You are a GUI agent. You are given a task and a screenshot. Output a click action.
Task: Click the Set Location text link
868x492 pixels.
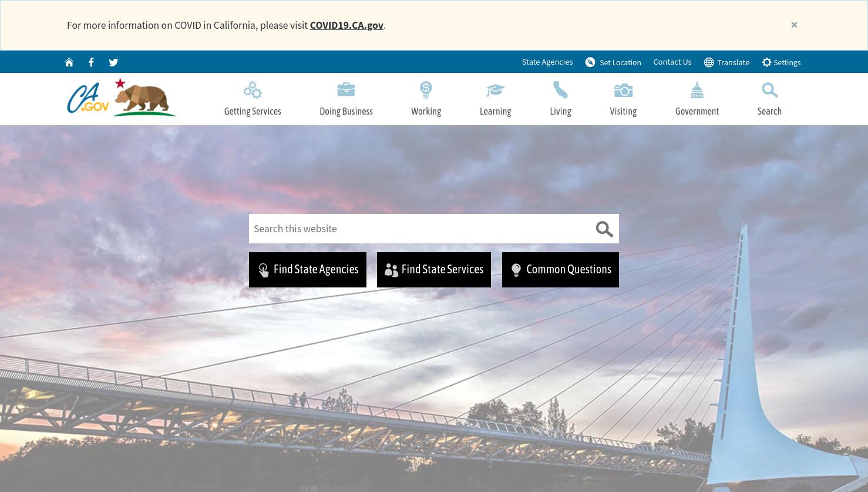(x=620, y=62)
